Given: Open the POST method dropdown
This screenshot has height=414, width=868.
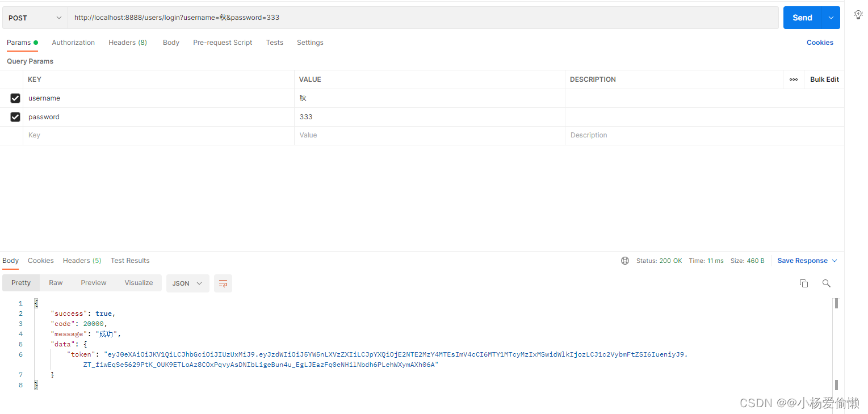Looking at the screenshot, I should click(x=34, y=18).
